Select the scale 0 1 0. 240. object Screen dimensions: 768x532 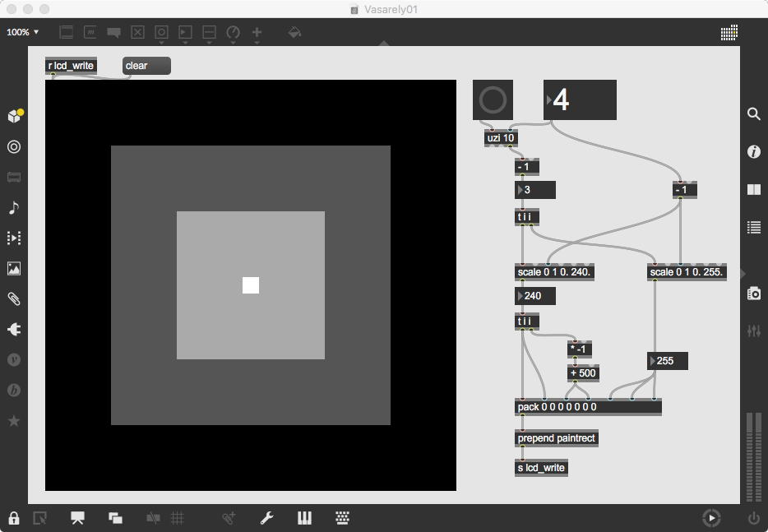tap(554, 272)
